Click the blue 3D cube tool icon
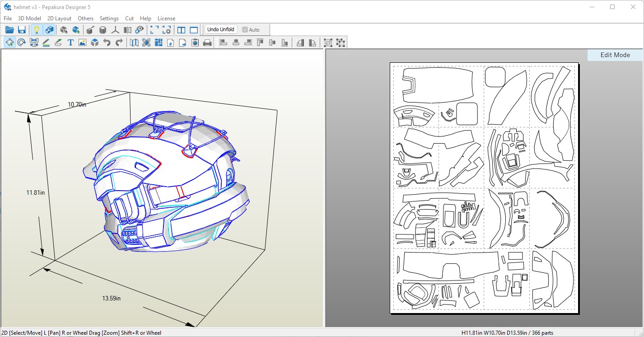The image size is (644, 337). point(95,42)
